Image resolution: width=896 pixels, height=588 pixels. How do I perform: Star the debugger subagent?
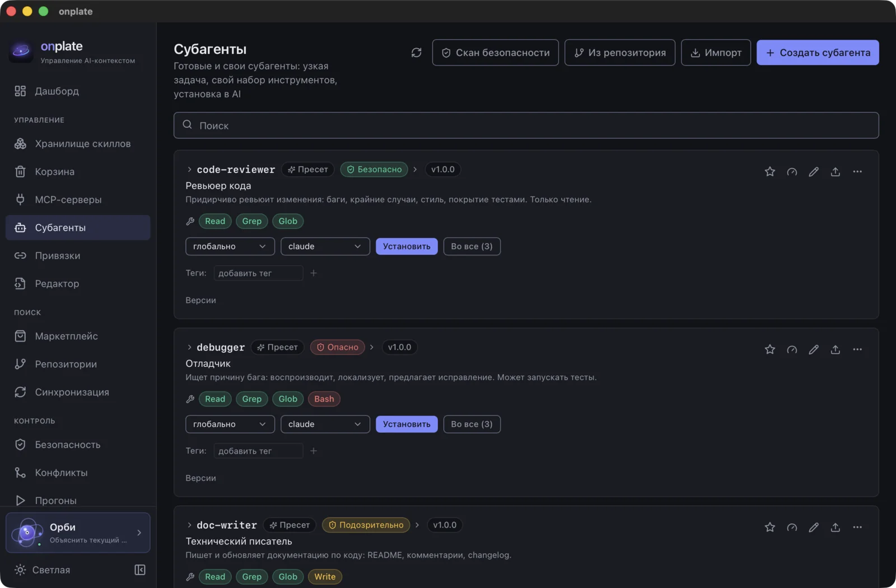pos(770,349)
